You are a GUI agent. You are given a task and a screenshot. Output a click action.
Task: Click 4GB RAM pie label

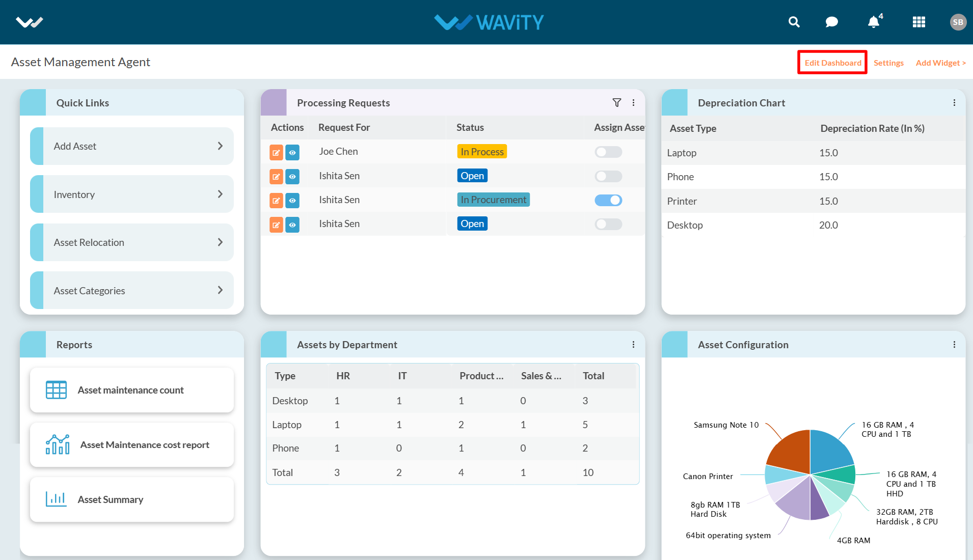853,540
